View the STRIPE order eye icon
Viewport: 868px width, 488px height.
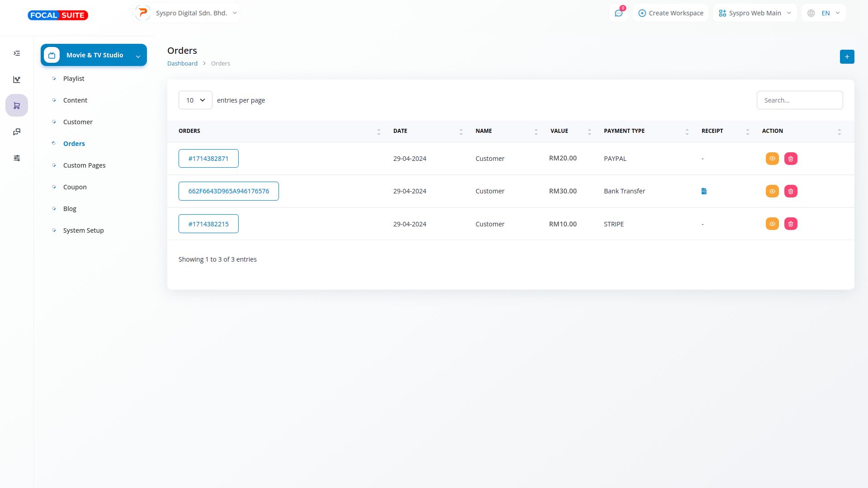(x=772, y=224)
